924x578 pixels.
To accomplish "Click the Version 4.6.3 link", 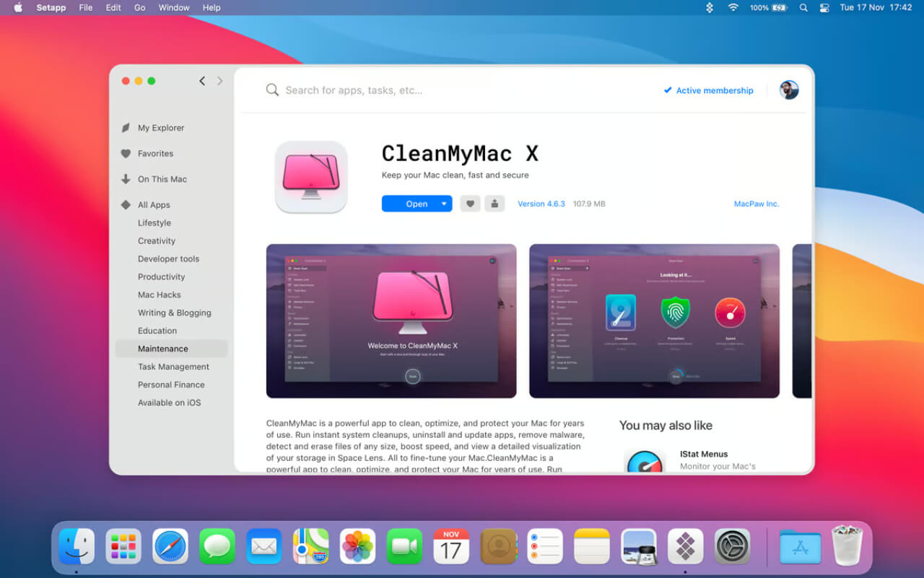I will 541,204.
